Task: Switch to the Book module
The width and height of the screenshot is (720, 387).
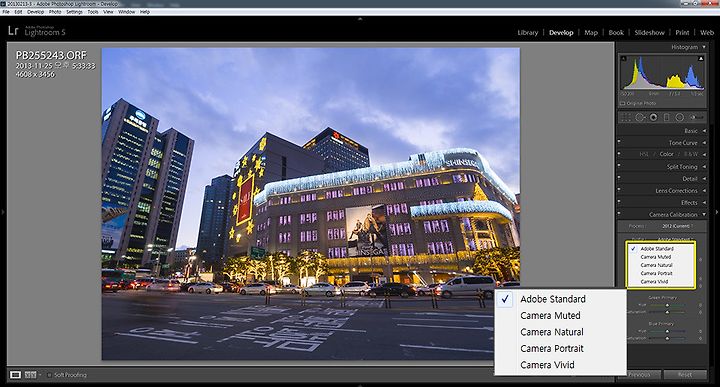Action: [616, 33]
